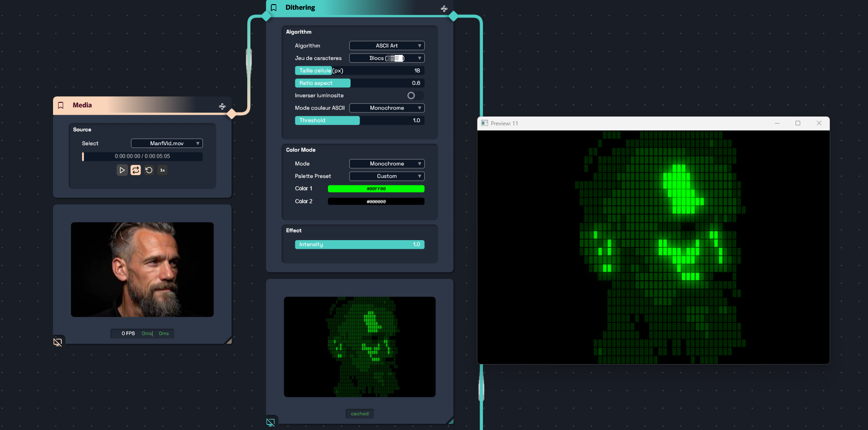
Task: Open node settings icon on the Dithering header
Action: click(x=443, y=8)
